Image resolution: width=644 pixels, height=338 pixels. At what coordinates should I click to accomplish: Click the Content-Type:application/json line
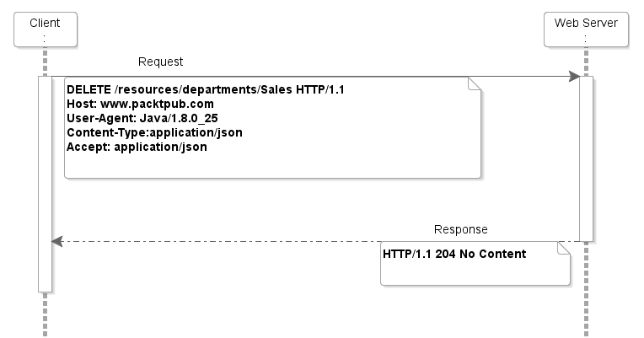click(154, 132)
